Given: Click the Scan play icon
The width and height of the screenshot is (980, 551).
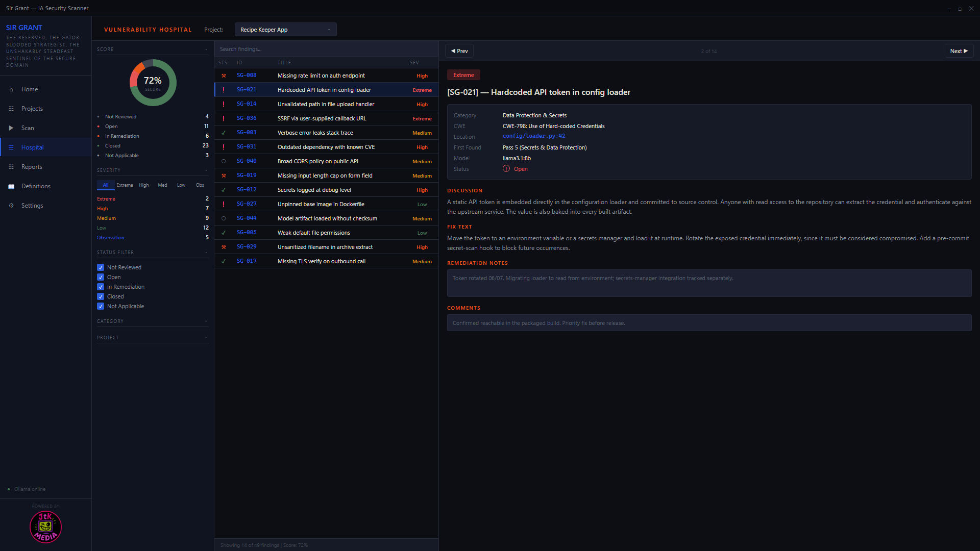Looking at the screenshot, I should [11, 128].
